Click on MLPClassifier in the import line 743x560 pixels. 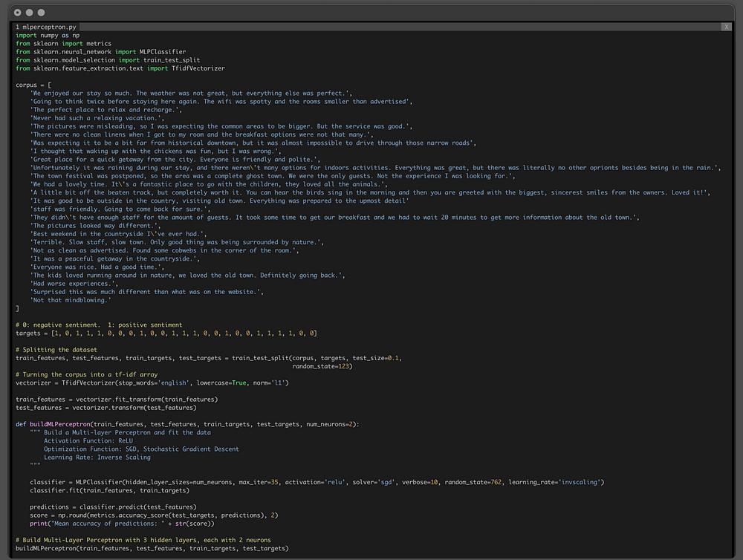[x=163, y=52]
